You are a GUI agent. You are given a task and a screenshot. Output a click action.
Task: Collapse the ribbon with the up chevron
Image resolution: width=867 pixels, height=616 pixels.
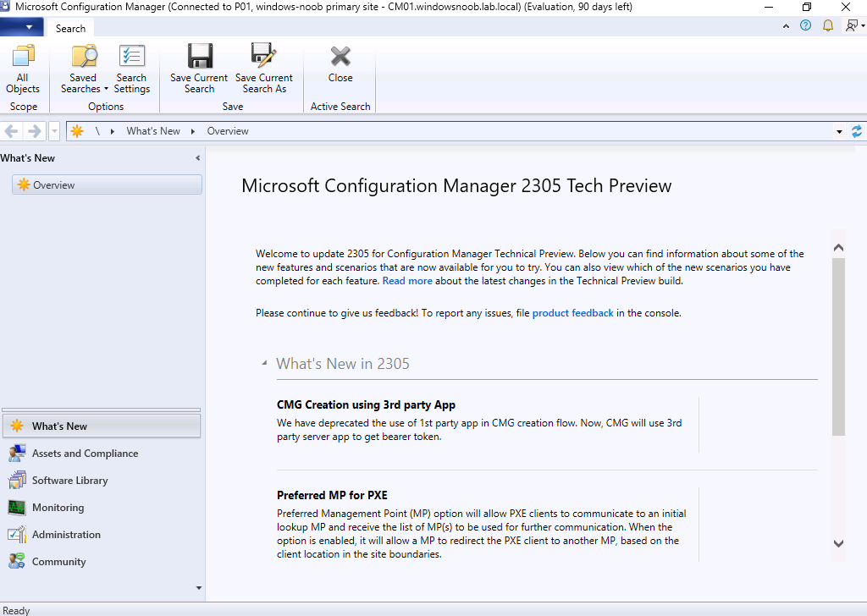pos(786,26)
